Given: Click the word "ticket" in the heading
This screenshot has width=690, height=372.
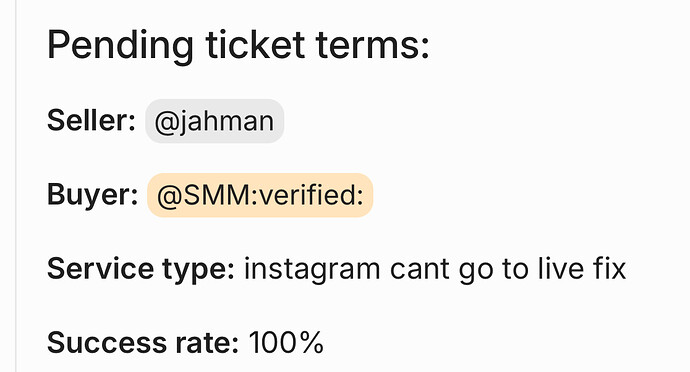Looking at the screenshot, I should point(255,44).
